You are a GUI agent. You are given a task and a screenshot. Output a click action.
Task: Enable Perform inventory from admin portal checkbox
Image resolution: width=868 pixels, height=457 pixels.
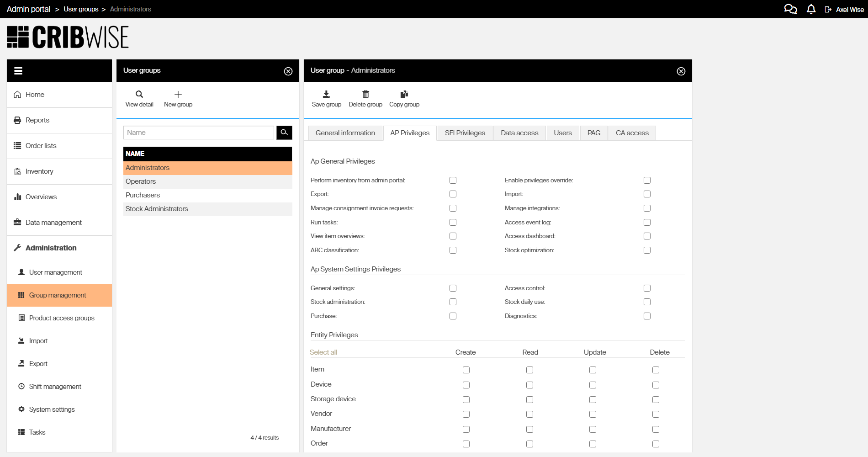[453, 181]
